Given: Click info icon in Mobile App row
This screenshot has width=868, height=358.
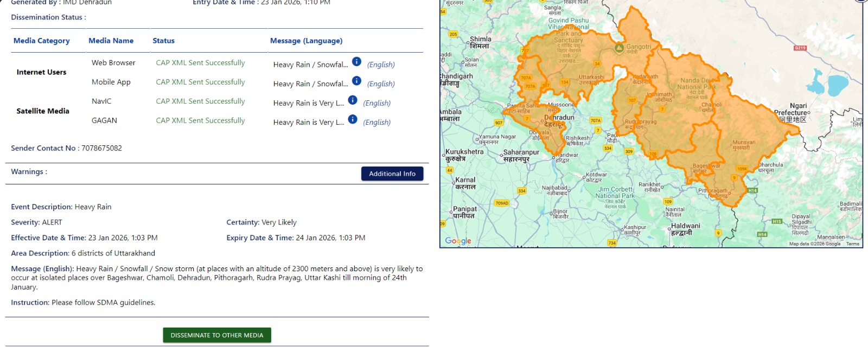Looking at the screenshot, I should coord(356,81).
